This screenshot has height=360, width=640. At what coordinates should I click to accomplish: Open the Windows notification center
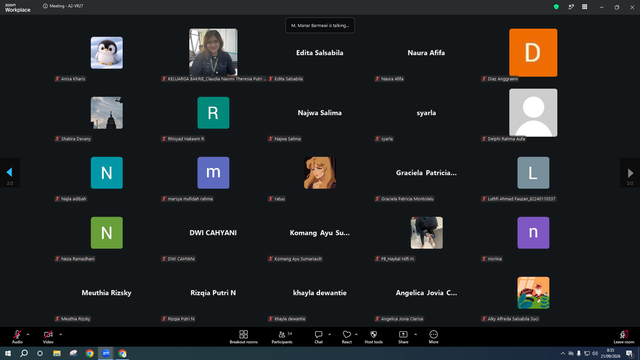tap(629, 353)
